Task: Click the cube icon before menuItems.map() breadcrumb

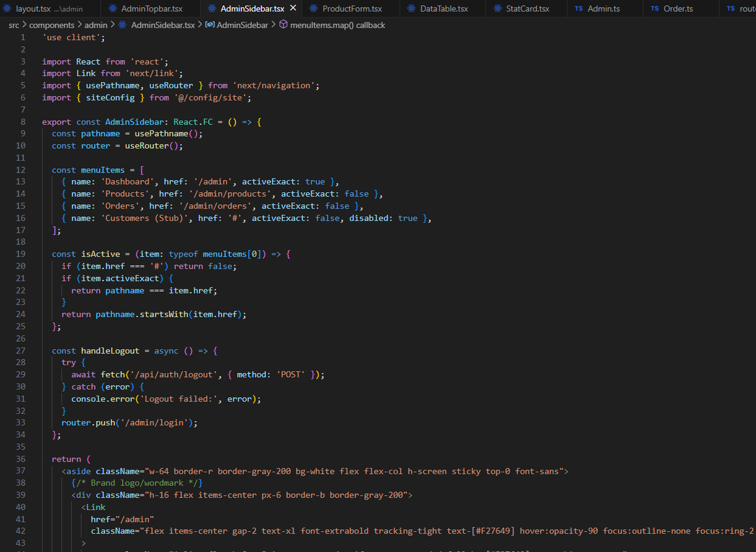Action: tap(283, 25)
